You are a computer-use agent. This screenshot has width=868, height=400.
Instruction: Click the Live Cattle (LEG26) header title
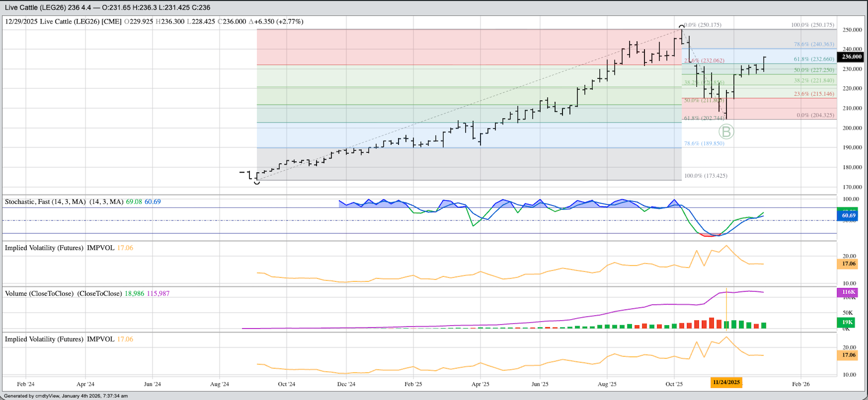[x=107, y=7]
